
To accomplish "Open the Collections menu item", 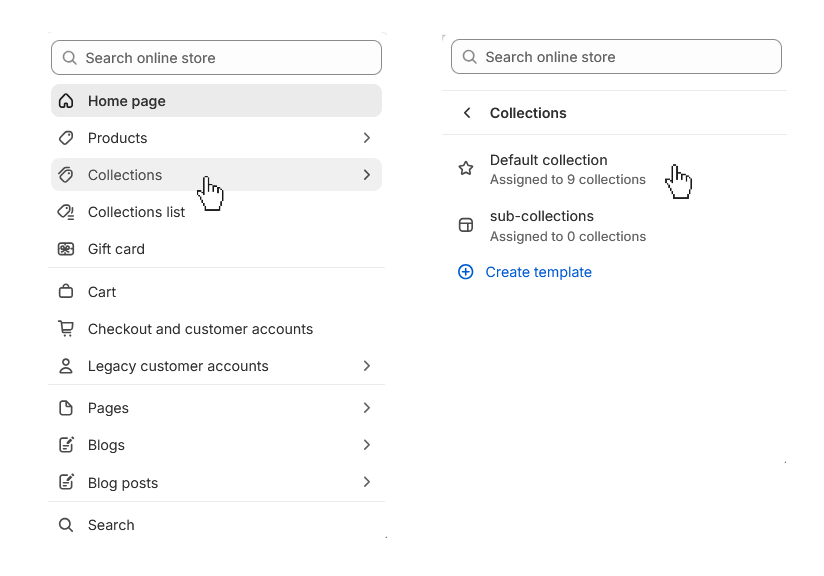I will [x=216, y=174].
